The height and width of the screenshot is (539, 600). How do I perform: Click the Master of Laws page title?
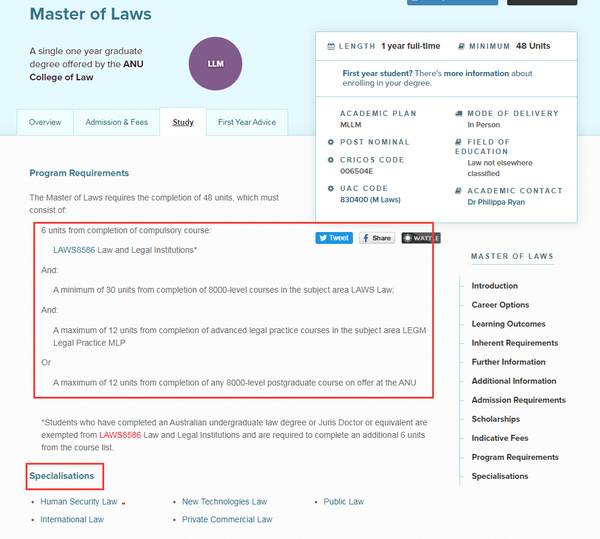tap(90, 14)
